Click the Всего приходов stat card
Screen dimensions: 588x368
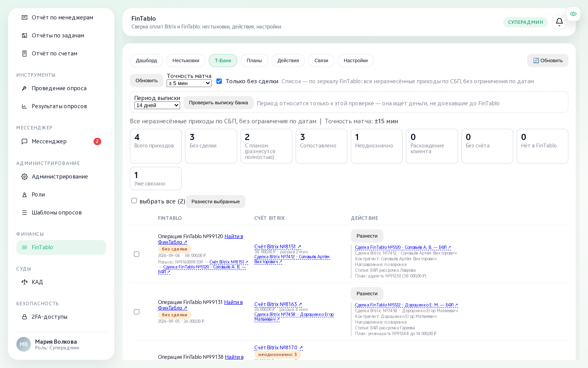coord(156,146)
